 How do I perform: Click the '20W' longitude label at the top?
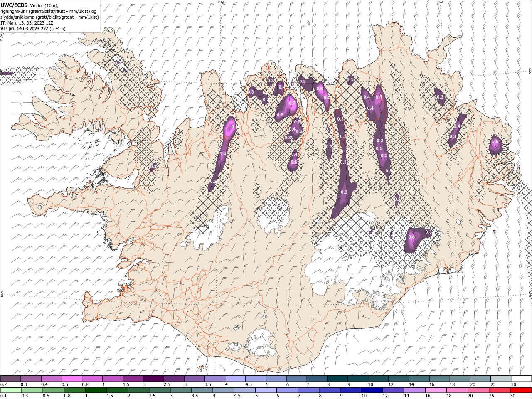click(221, 2)
